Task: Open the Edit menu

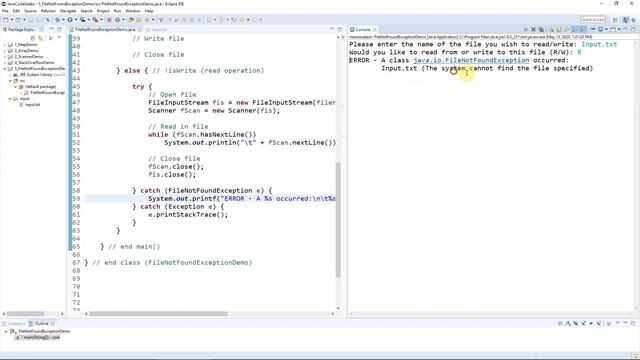Action: point(16,11)
